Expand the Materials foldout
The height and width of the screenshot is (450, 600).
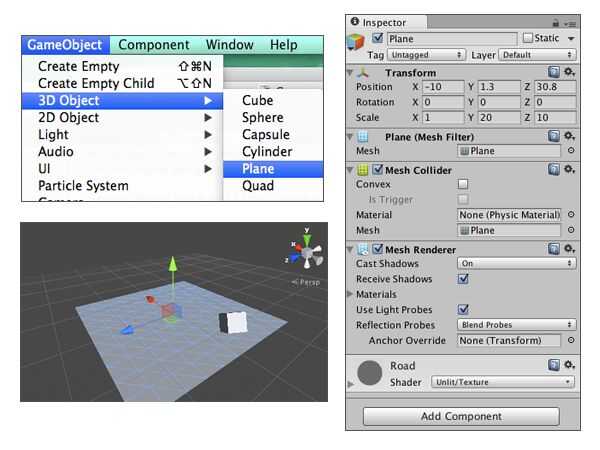tap(349, 294)
